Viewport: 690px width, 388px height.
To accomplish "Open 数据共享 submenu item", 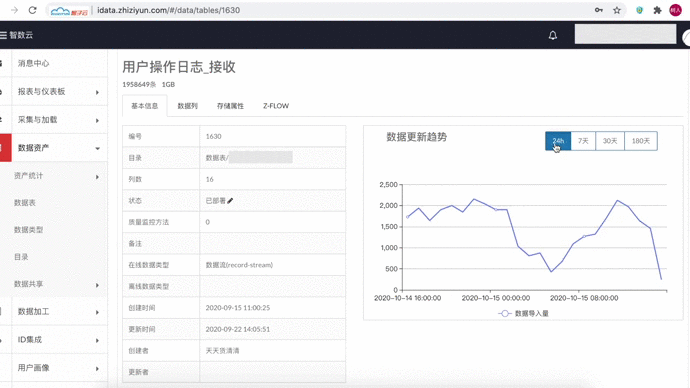I will click(29, 284).
